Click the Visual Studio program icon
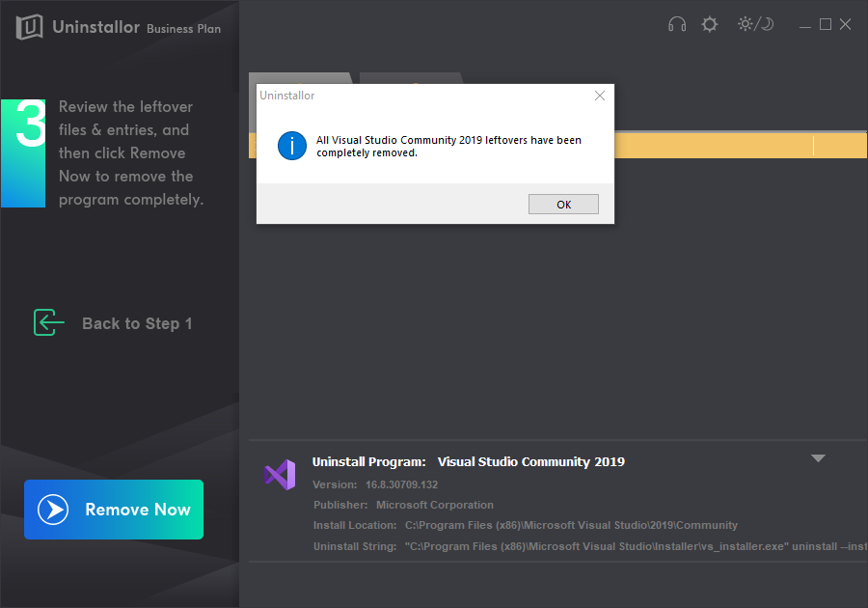The height and width of the screenshot is (608, 868). click(x=280, y=475)
